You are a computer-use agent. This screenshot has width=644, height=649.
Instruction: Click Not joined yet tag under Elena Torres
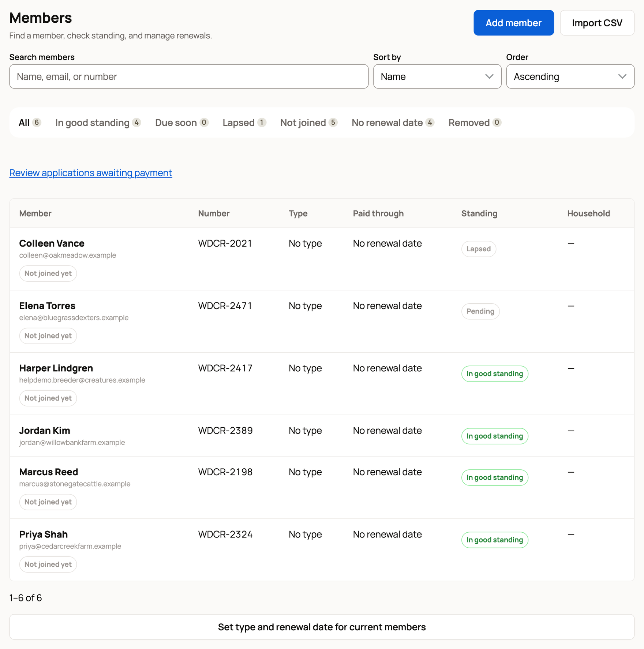48,336
